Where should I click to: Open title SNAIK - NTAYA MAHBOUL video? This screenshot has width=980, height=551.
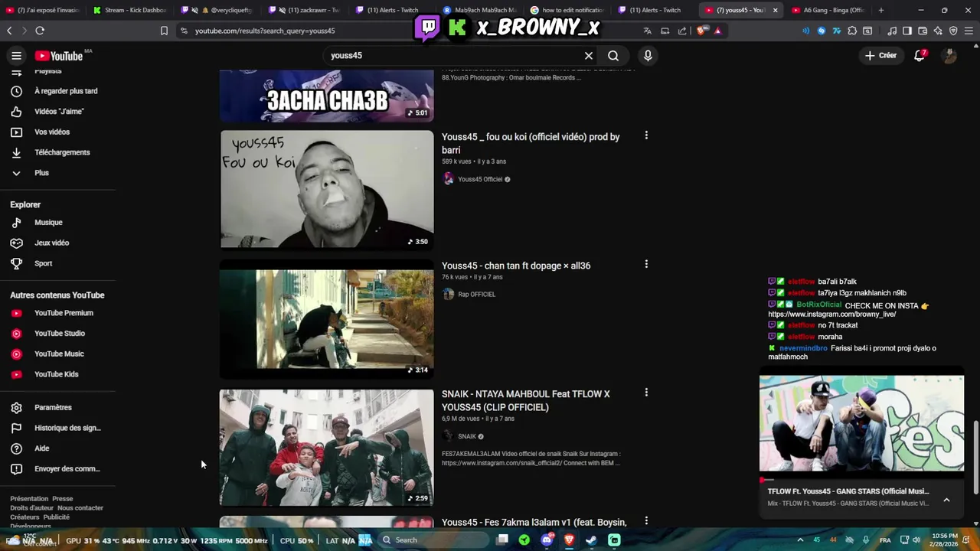point(526,401)
